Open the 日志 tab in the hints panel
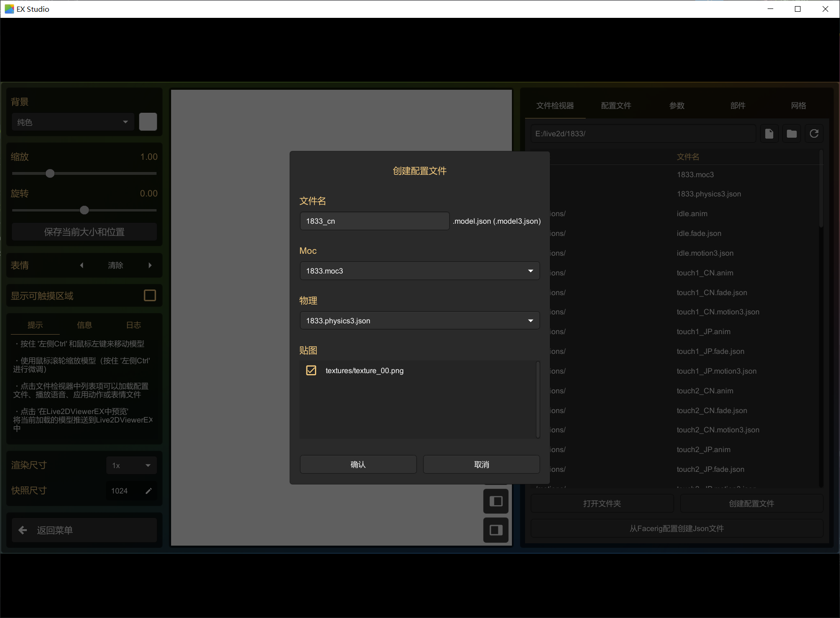This screenshot has width=840, height=618. (134, 325)
